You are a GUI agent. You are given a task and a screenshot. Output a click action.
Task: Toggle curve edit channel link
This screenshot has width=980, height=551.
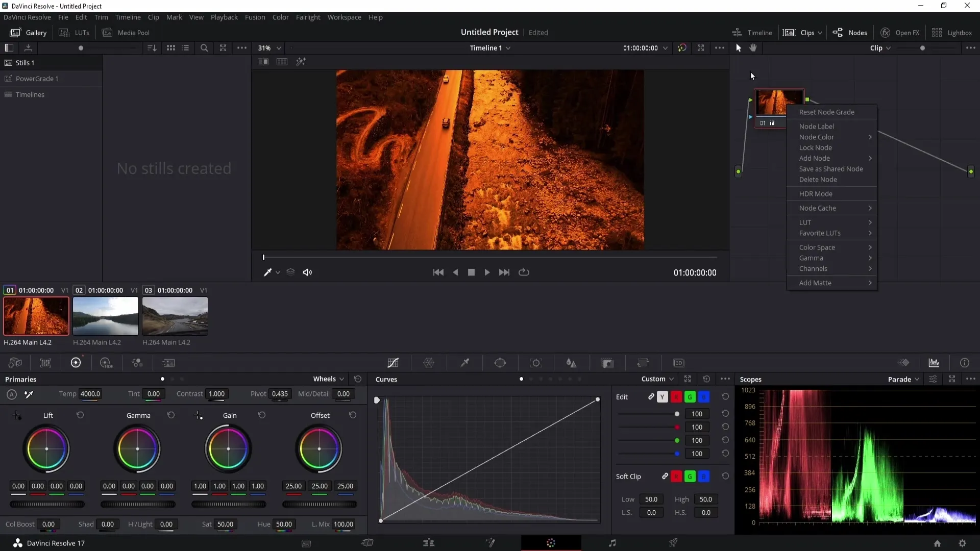tap(651, 396)
